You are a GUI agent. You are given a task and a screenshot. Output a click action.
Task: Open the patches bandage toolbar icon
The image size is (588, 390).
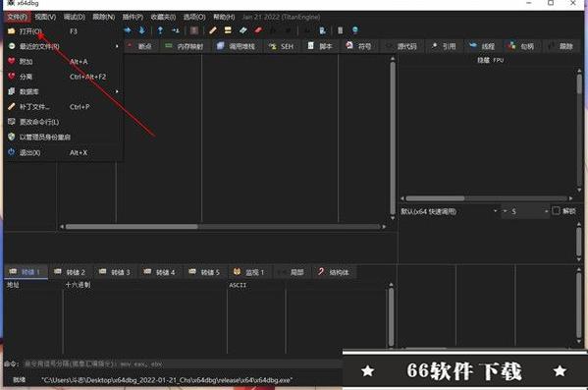(x=213, y=30)
